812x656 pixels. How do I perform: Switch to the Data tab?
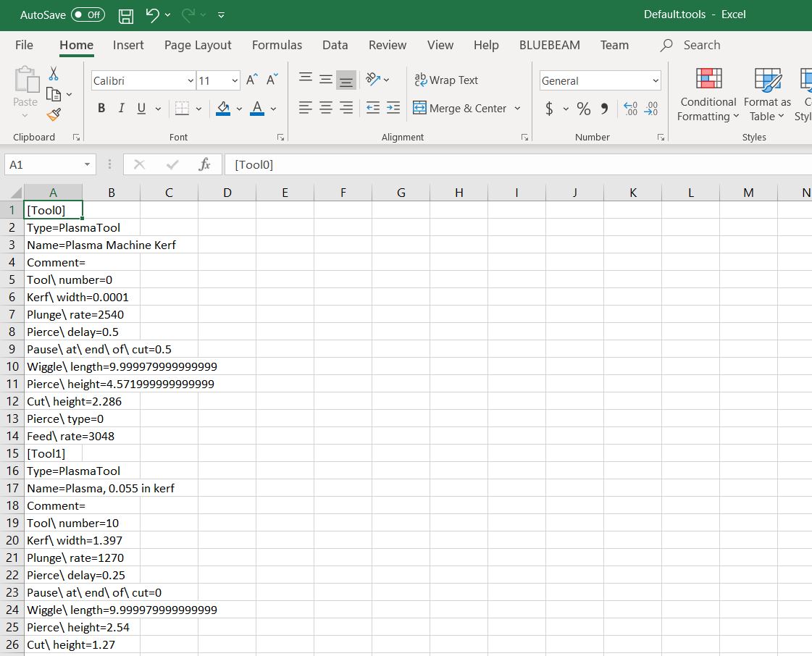[x=335, y=45]
